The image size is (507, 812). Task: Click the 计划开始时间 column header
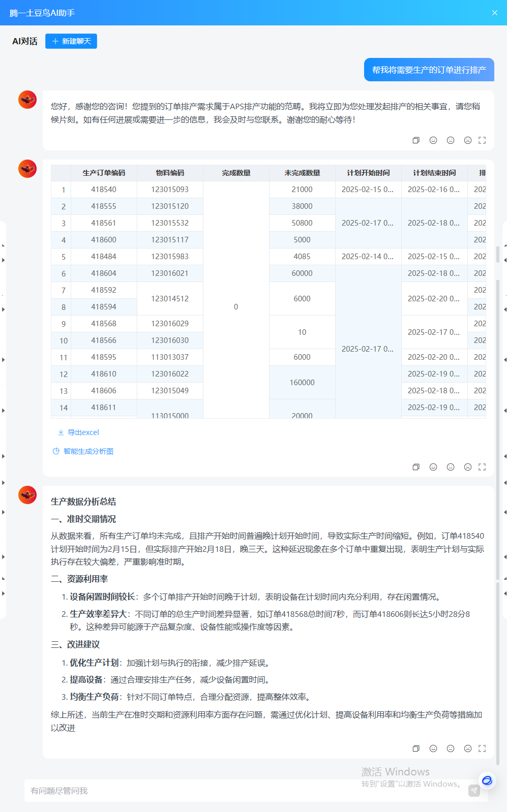pos(368,173)
